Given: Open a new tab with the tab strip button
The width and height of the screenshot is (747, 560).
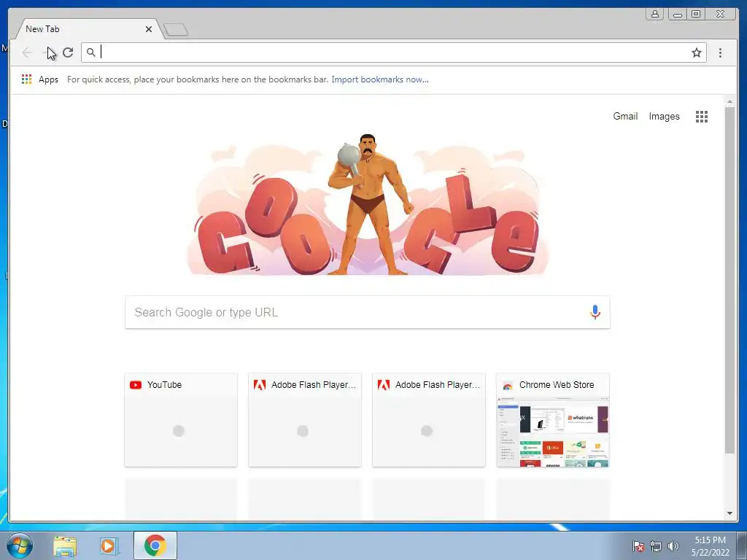Looking at the screenshot, I should tap(176, 30).
